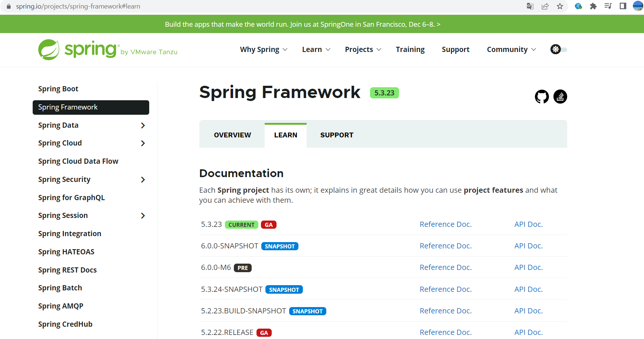This screenshot has width=644, height=339.
Task: Open the media control playlist icon
Action: [608, 6]
